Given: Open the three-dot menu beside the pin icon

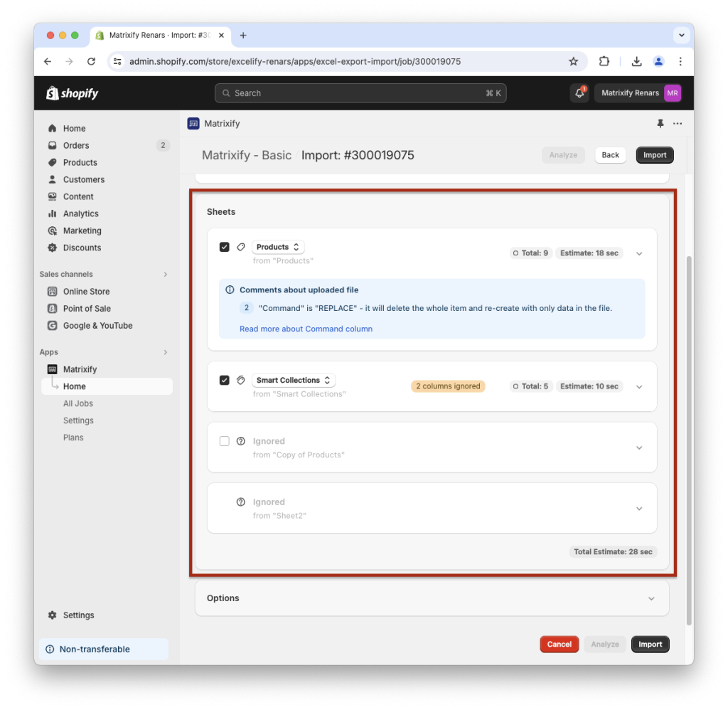Looking at the screenshot, I should click(x=678, y=123).
